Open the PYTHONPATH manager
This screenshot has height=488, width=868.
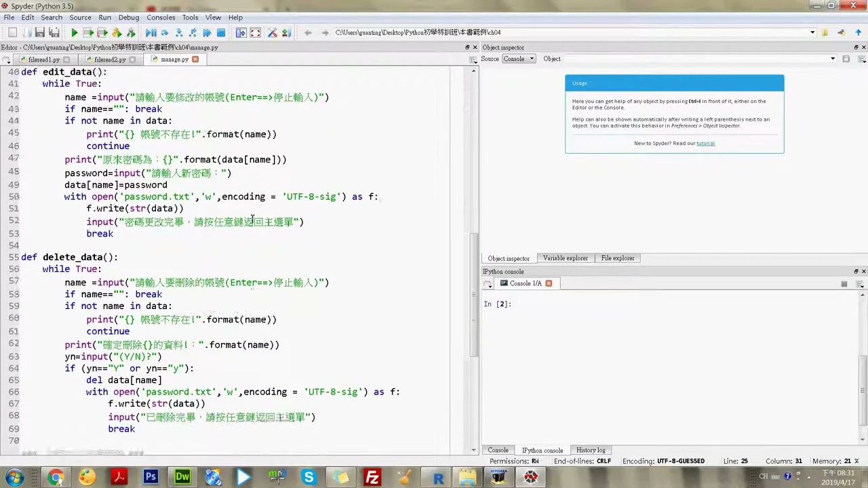[x=287, y=33]
